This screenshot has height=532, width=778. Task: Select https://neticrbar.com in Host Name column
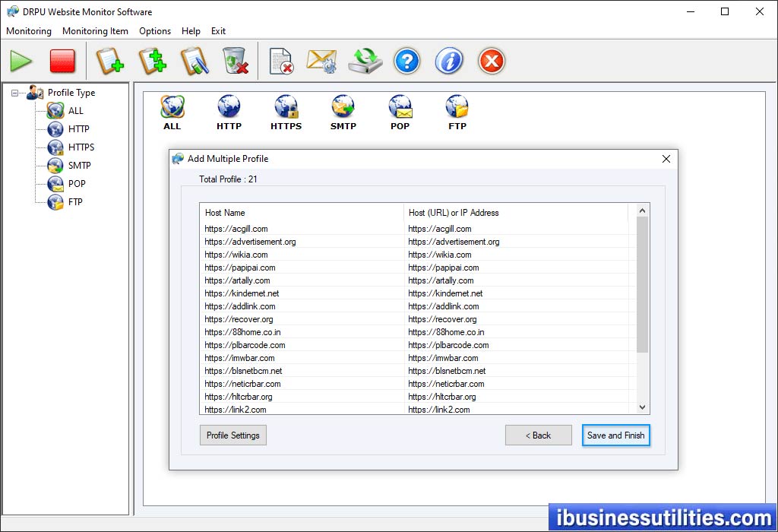pyautogui.click(x=242, y=384)
